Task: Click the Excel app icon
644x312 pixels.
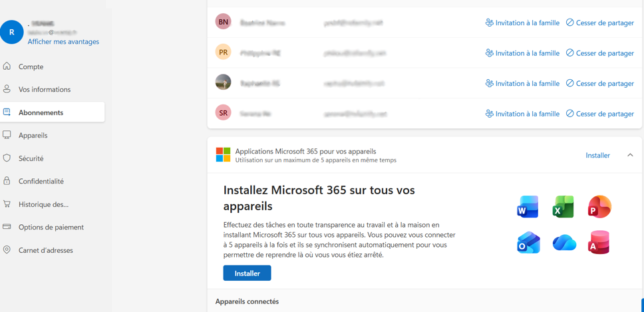Action: pos(563,207)
